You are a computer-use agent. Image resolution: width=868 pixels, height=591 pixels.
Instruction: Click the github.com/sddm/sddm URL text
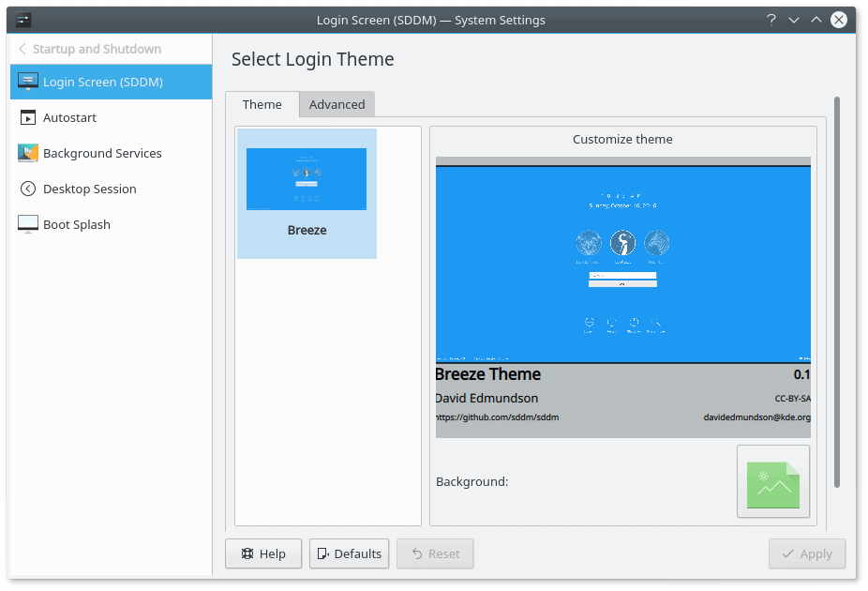tap(497, 417)
